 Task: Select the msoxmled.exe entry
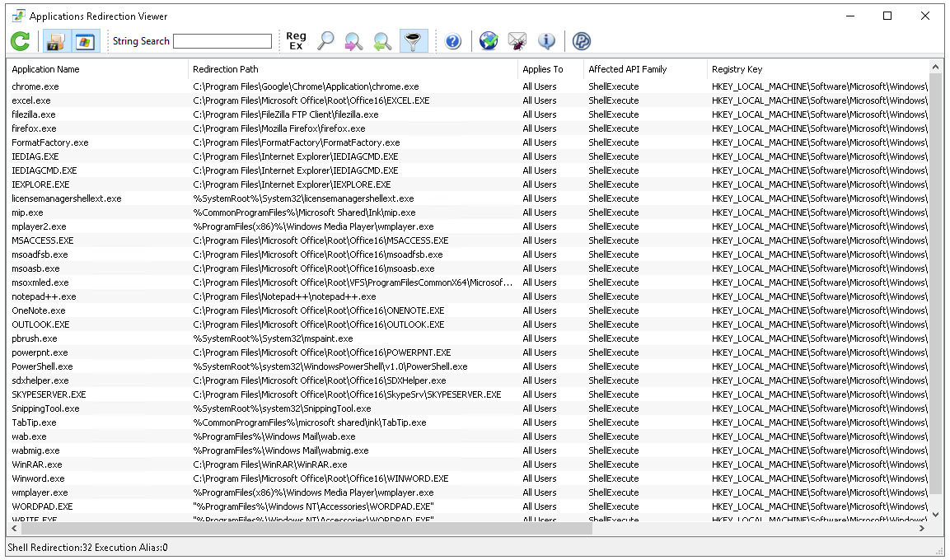coord(467,282)
